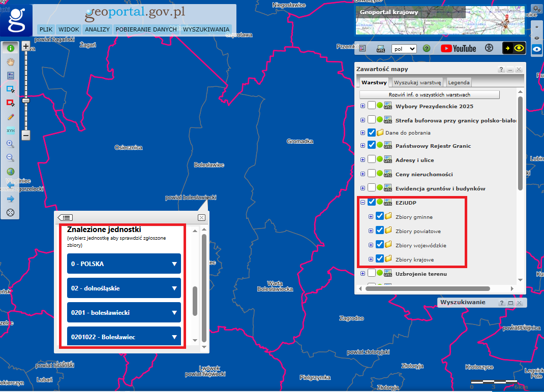Click the green help question mark icon
Viewport: 544px width, 392px height.
pyautogui.click(x=427, y=49)
